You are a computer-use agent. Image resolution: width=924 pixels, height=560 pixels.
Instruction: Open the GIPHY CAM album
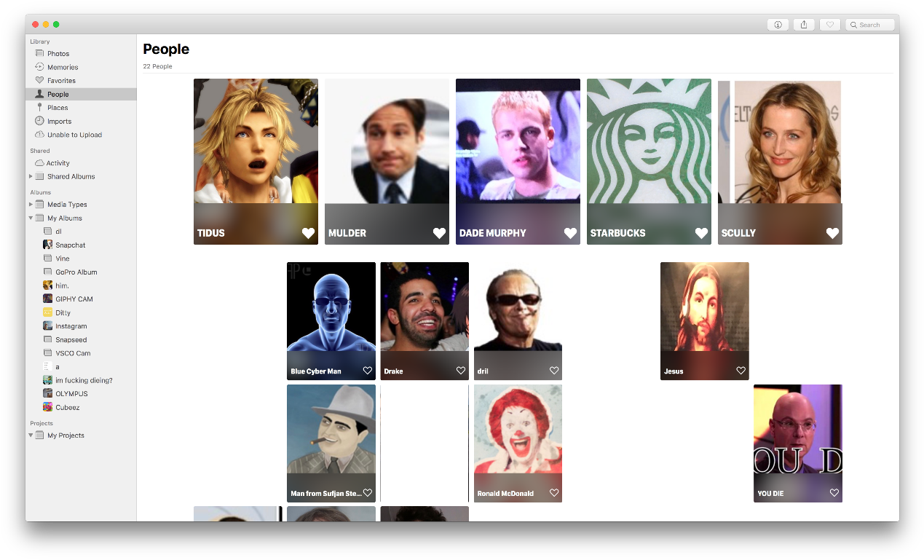pyautogui.click(x=74, y=299)
